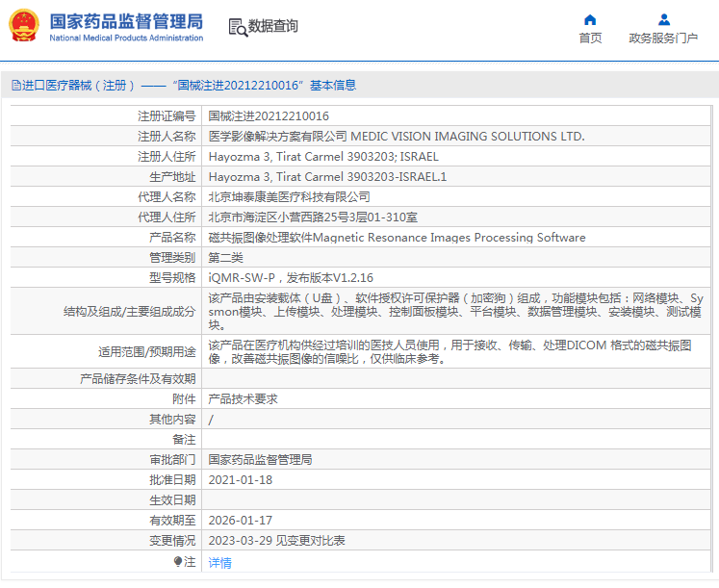
Task: Click the 生效日期 label
Action: 172,500
